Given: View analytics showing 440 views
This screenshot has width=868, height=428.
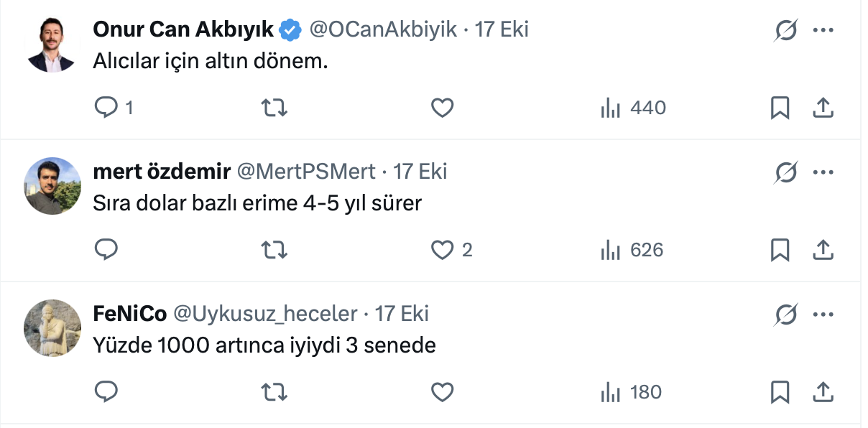Looking at the screenshot, I should click(633, 108).
